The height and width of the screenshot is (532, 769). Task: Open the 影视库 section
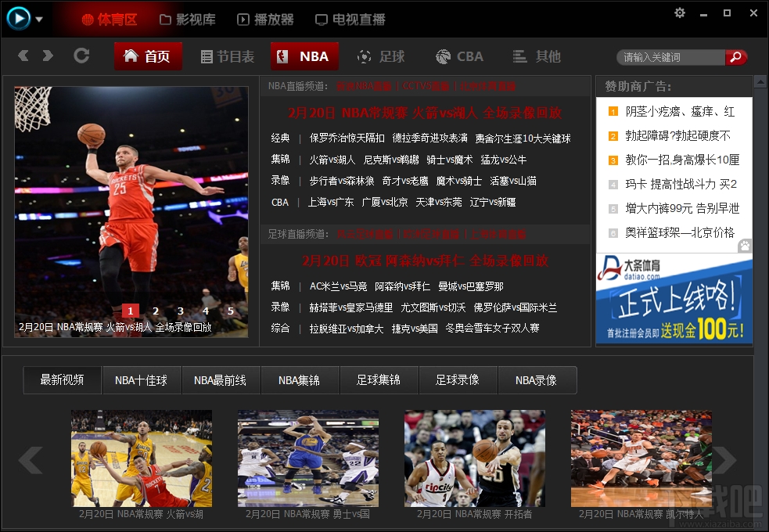tap(188, 20)
